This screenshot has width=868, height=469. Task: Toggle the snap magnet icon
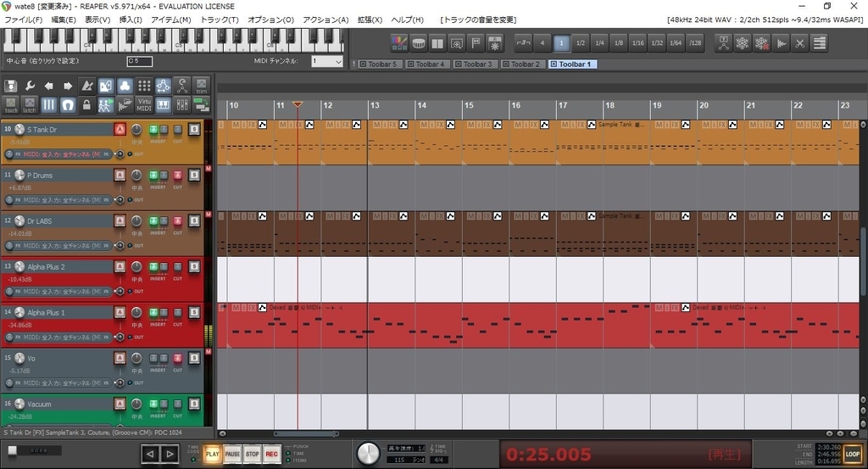click(68, 104)
